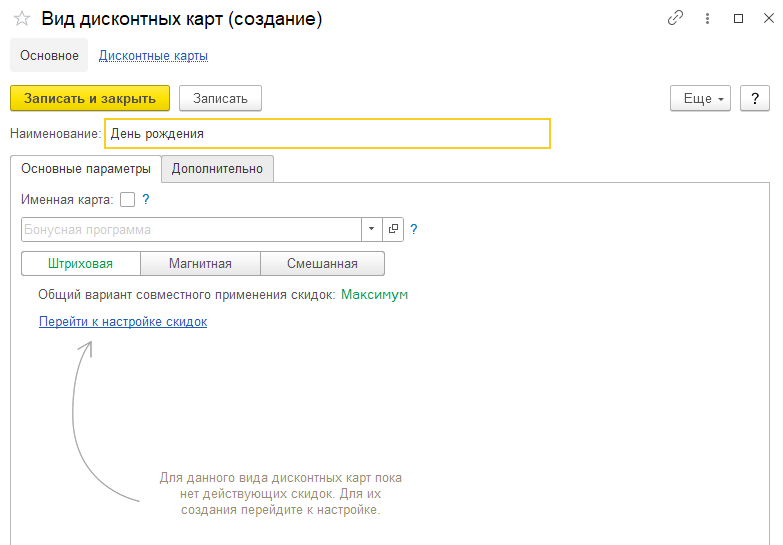Open the Дисконтные карты section link
Viewport: 783px width, 545px height.
click(x=153, y=55)
